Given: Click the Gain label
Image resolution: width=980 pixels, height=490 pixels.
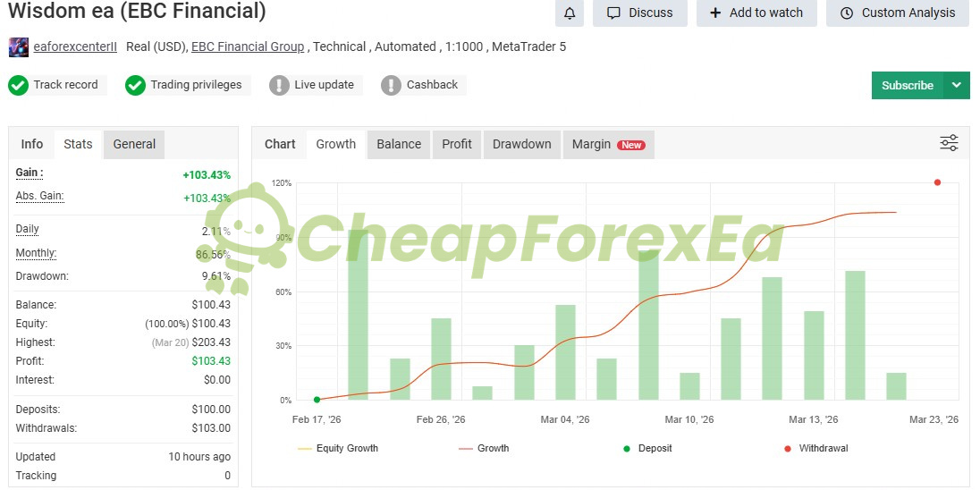Looking at the screenshot, I should tap(30, 173).
